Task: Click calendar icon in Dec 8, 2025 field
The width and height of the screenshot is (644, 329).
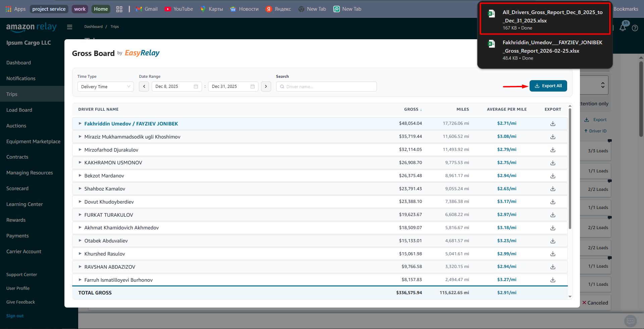Action: (x=196, y=87)
